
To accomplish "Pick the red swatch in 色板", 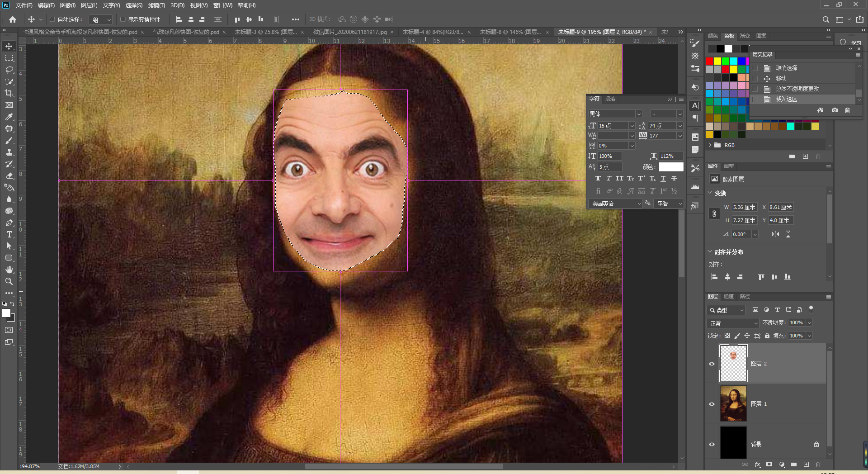I will 709,61.
